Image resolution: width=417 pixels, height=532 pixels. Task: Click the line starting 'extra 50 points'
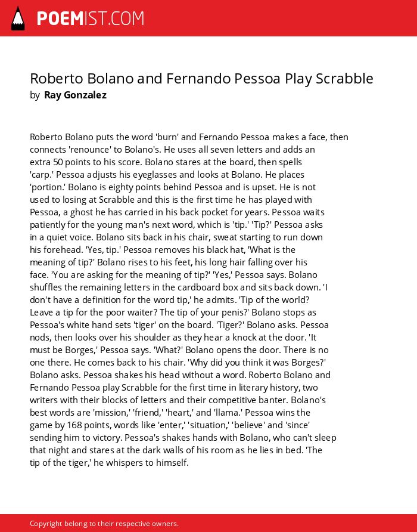tap(166, 162)
